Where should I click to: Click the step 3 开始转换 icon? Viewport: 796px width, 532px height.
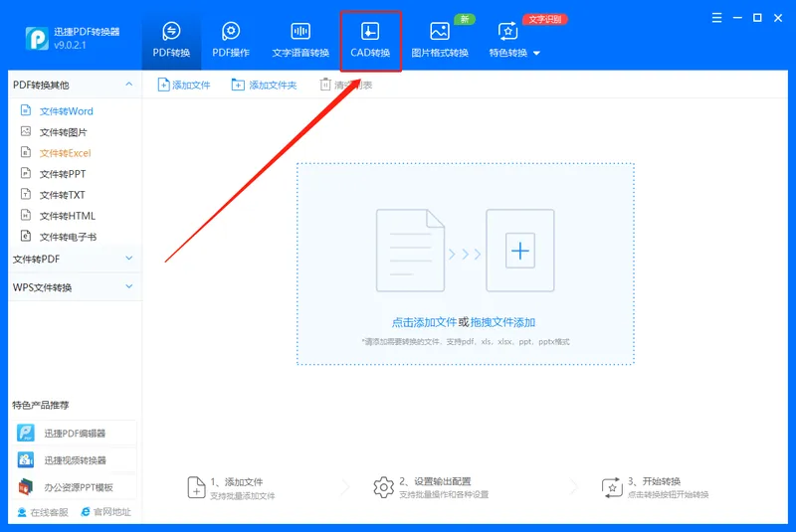(612, 487)
